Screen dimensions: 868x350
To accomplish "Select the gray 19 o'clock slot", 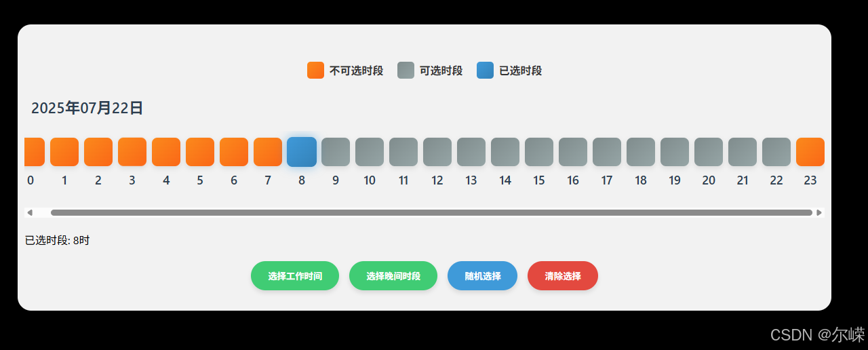I will tap(675, 152).
